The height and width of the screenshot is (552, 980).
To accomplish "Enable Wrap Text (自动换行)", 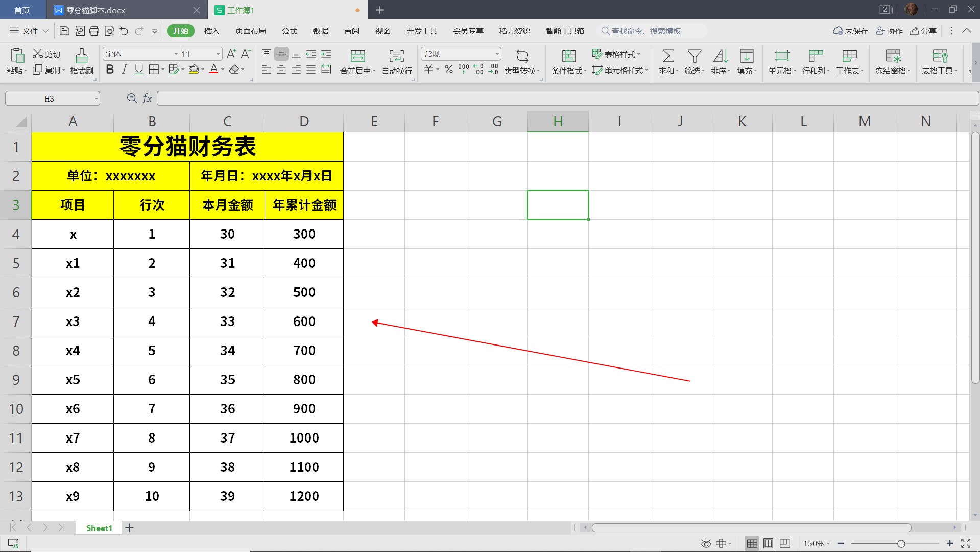I will [x=396, y=56].
